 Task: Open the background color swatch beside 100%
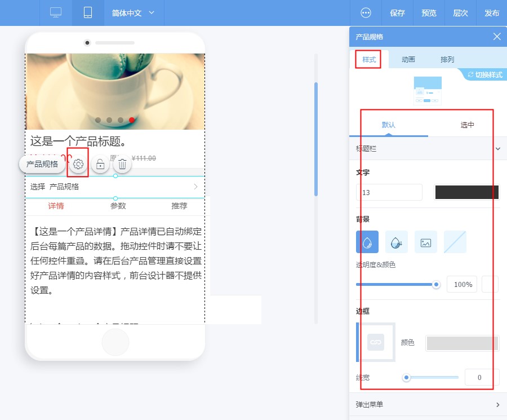tap(490, 285)
